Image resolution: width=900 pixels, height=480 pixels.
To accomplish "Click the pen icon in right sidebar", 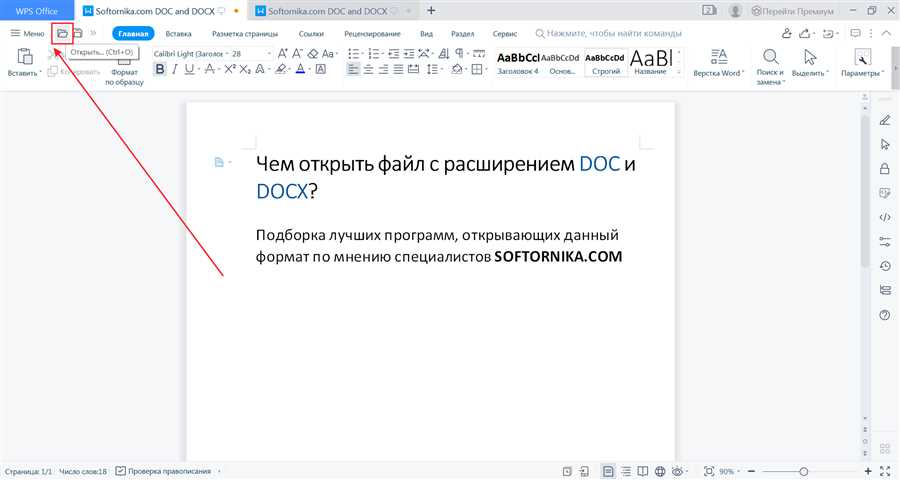I will (x=885, y=120).
